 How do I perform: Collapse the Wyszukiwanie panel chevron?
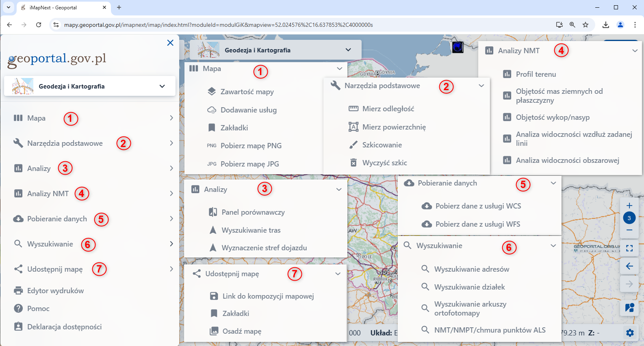pos(553,246)
